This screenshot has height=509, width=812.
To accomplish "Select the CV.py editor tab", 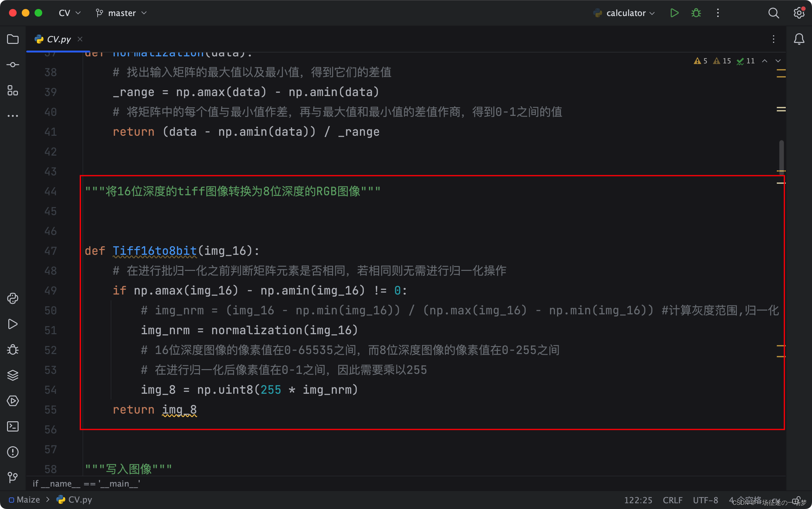I will click(59, 39).
